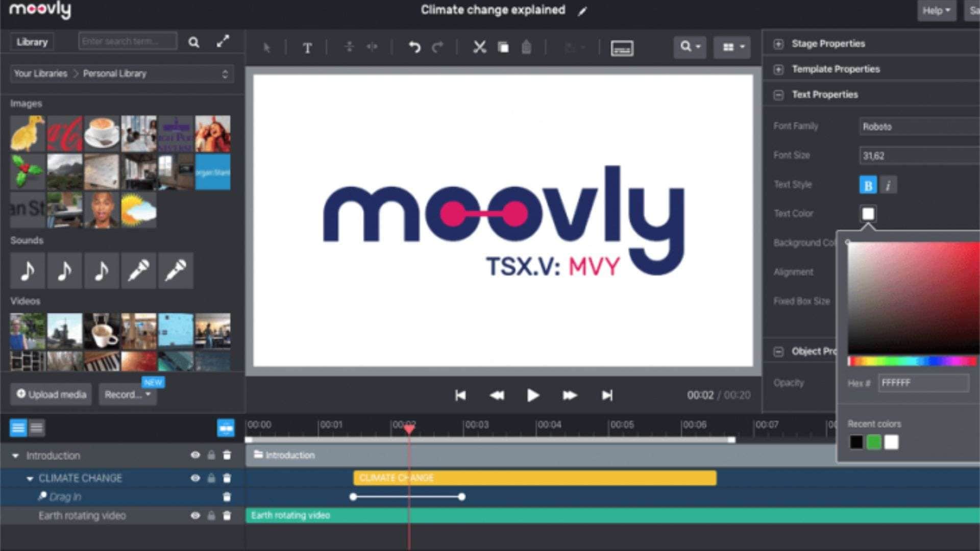The width and height of the screenshot is (980, 551).
Task: Click the fast forward button
Action: (x=570, y=395)
